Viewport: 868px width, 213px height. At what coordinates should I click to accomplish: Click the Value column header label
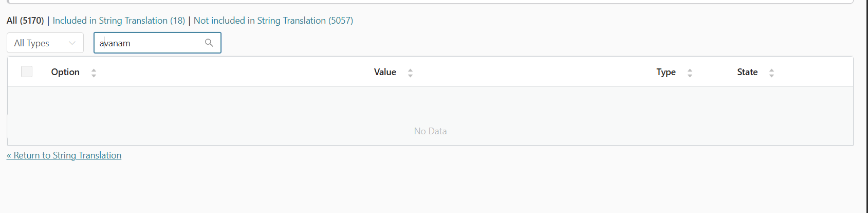coord(385,72)
